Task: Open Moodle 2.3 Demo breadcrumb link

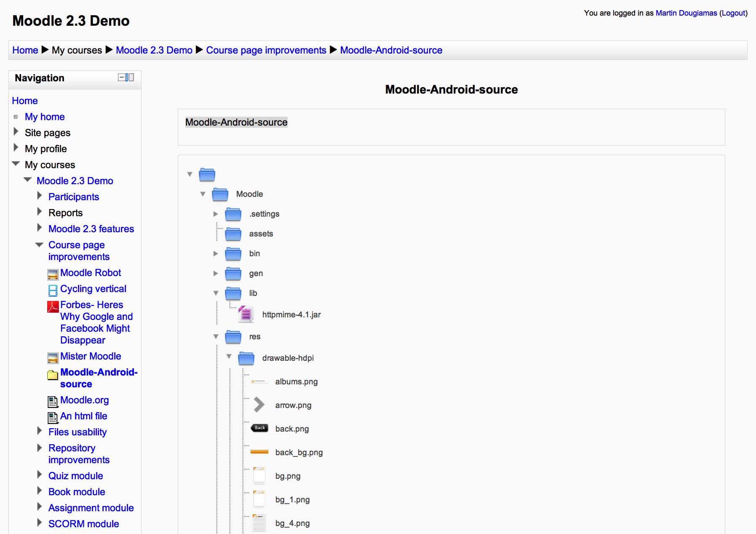Action: [x=154, y=50]
